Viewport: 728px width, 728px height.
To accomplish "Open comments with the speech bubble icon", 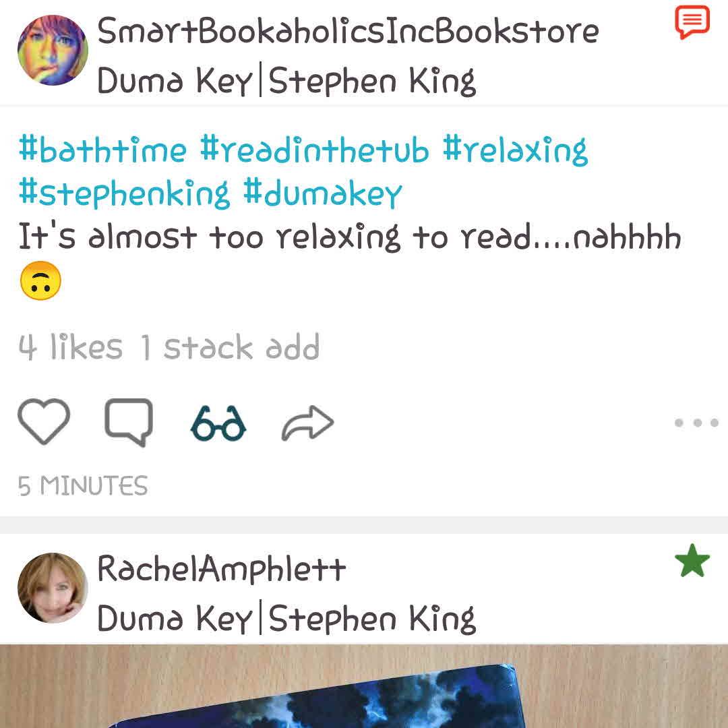I will [129, 422].
